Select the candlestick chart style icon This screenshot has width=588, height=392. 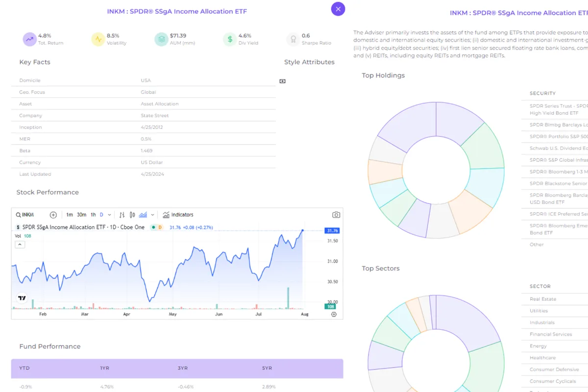coord(133,215)
